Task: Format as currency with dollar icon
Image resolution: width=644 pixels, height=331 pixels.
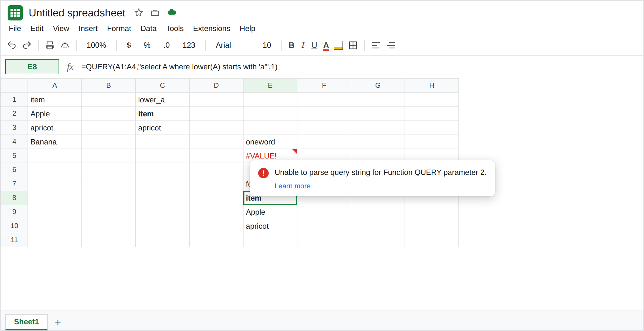Action: point(129,45)
